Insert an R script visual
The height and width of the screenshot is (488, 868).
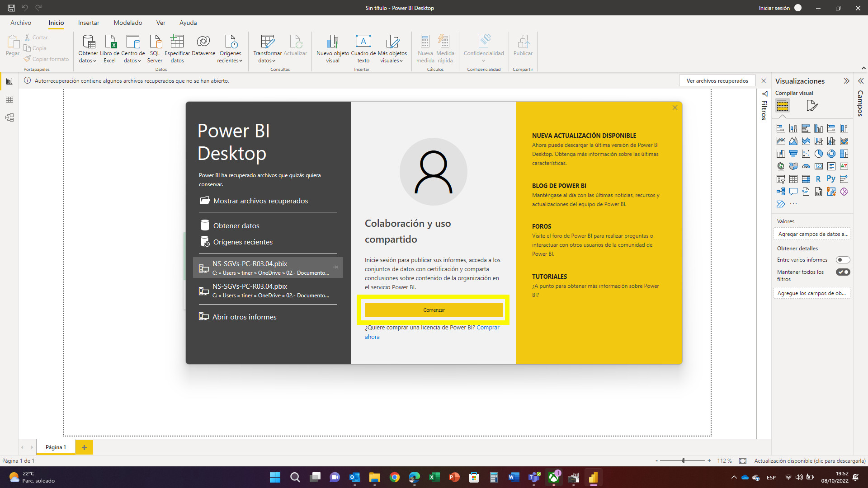(x=819, y=179)
